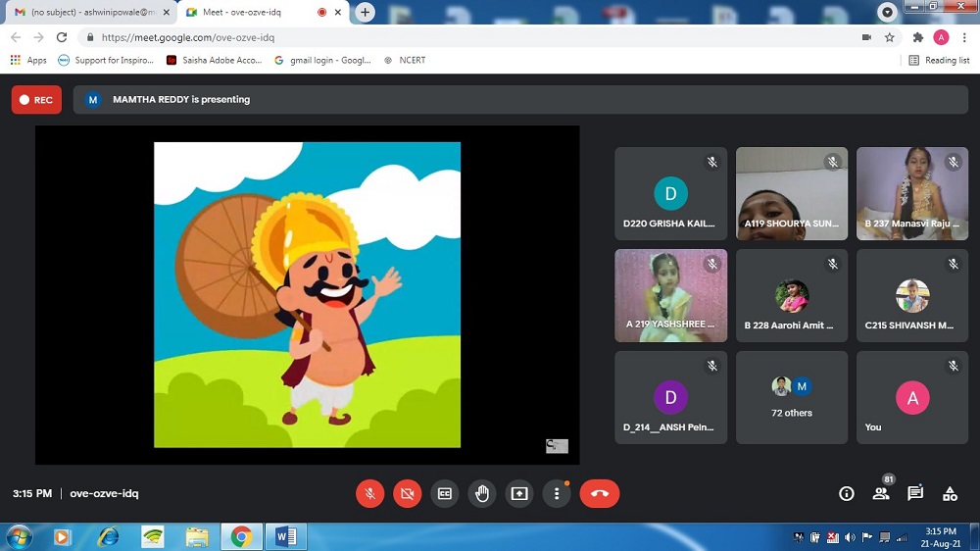Leave the call with red hang-up button
This screenshot has width=980, height=551.
click(x=599, y=494)
